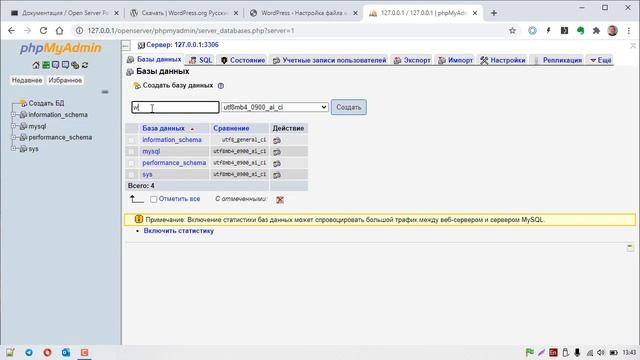Enable the Отметить все checkbox
640x360 pixels.
click(153, 199)
